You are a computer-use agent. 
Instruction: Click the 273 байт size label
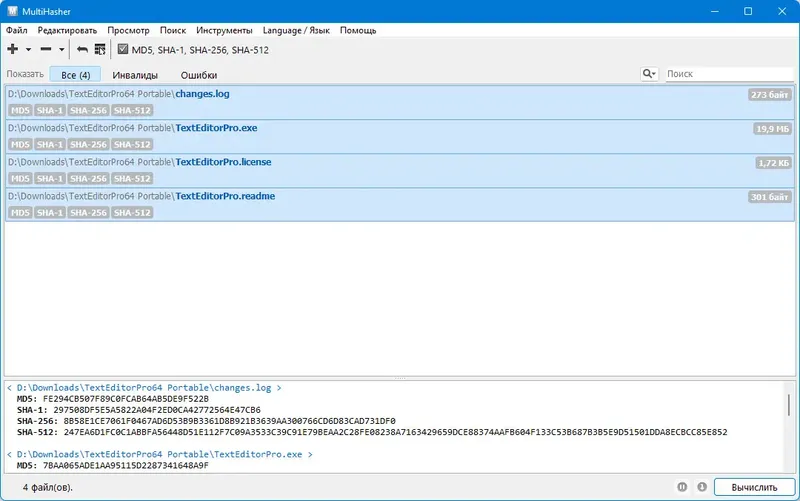point(770,95)
